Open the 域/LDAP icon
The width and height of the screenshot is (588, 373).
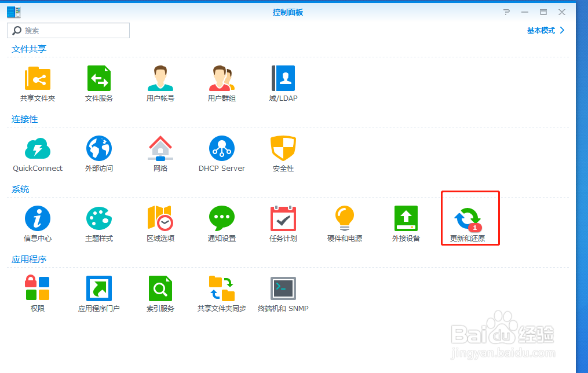pos(283,78)
